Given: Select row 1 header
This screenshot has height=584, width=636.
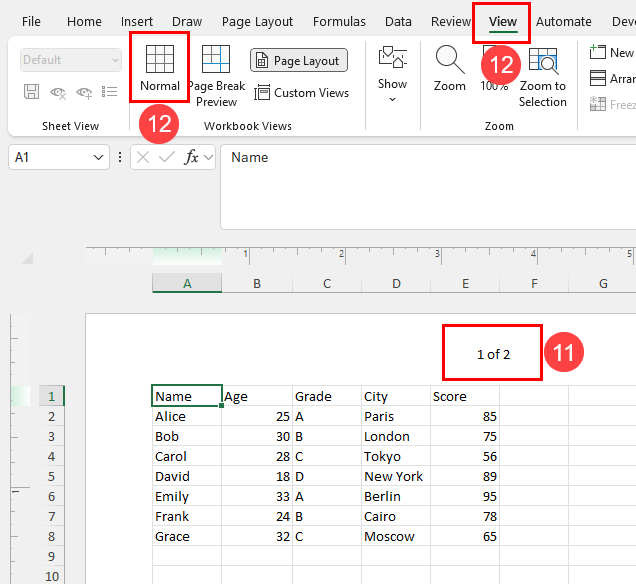Looking at the screenshot, I should click(52, 396).
